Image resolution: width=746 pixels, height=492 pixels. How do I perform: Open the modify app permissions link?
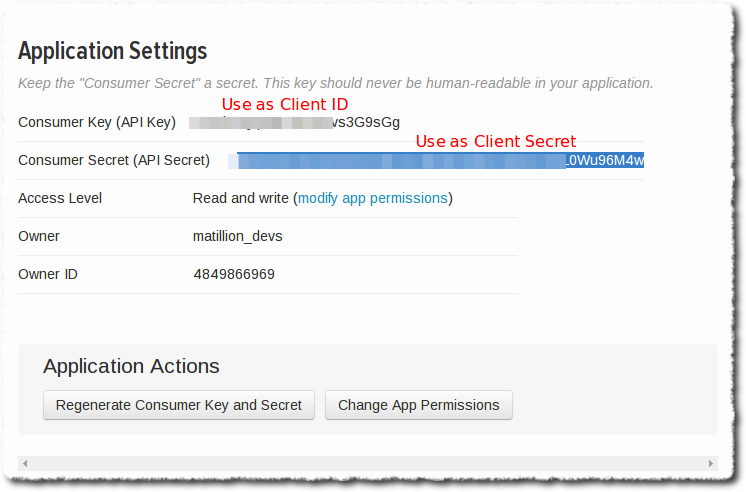pyautogui.click(x=373, y=198)
